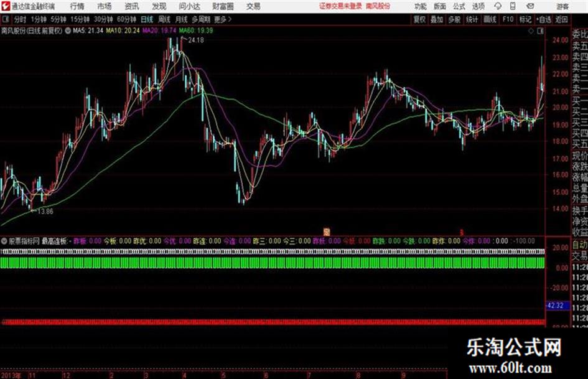Click the 13.86 low price label
Screen dimensions: 588x379
coord(45,211)
